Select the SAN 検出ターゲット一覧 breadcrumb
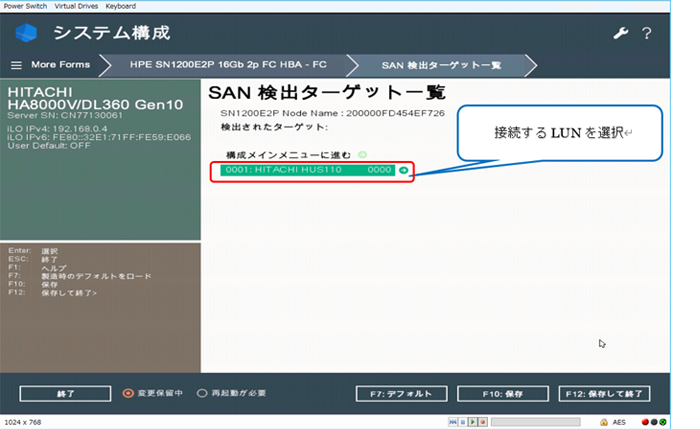 tap(441, 65)
